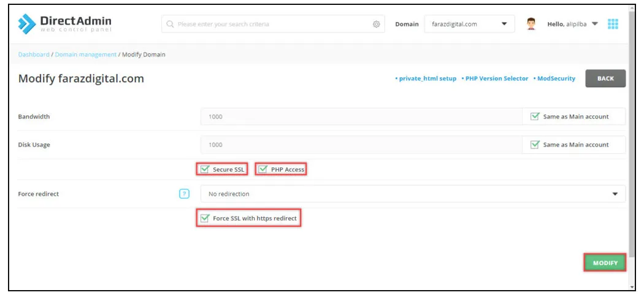Open the No redirection dropdown

coord(413,194)
